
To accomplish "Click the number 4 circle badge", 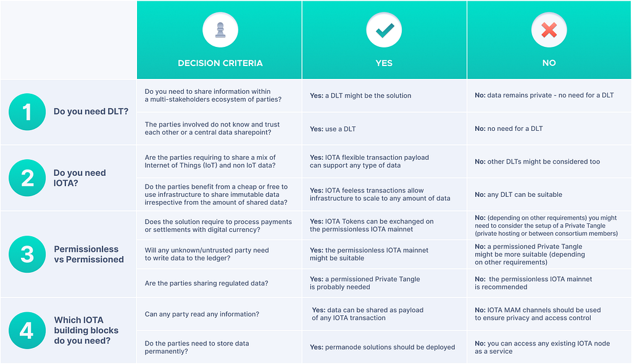I will (27, 330).
